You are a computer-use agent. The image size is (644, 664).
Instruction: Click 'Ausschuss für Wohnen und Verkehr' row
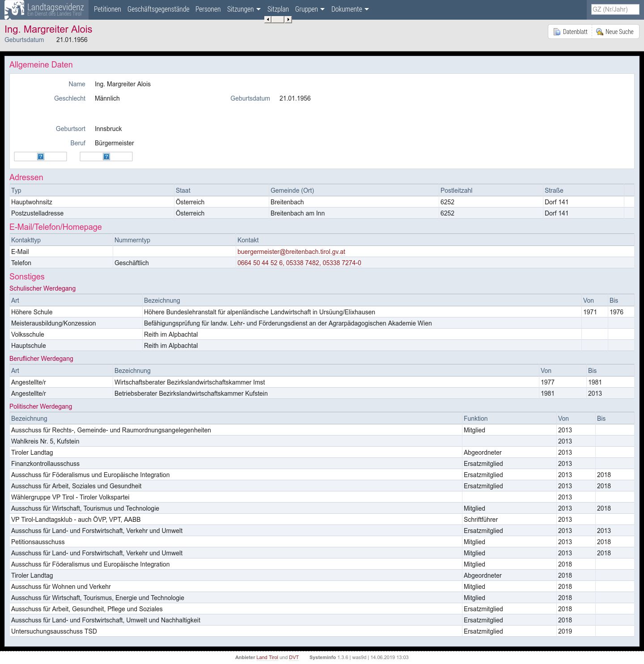click(322, 587)
